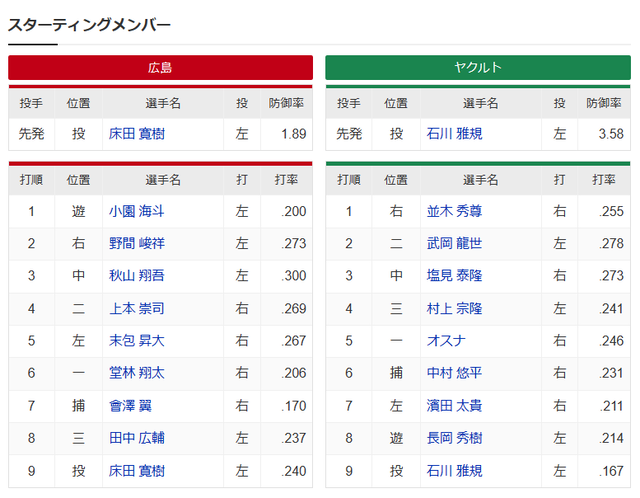Click 並木 秀尊 in Yakult lineup
This screenshot has width=640, height=498.
click(x=454, y=211)
